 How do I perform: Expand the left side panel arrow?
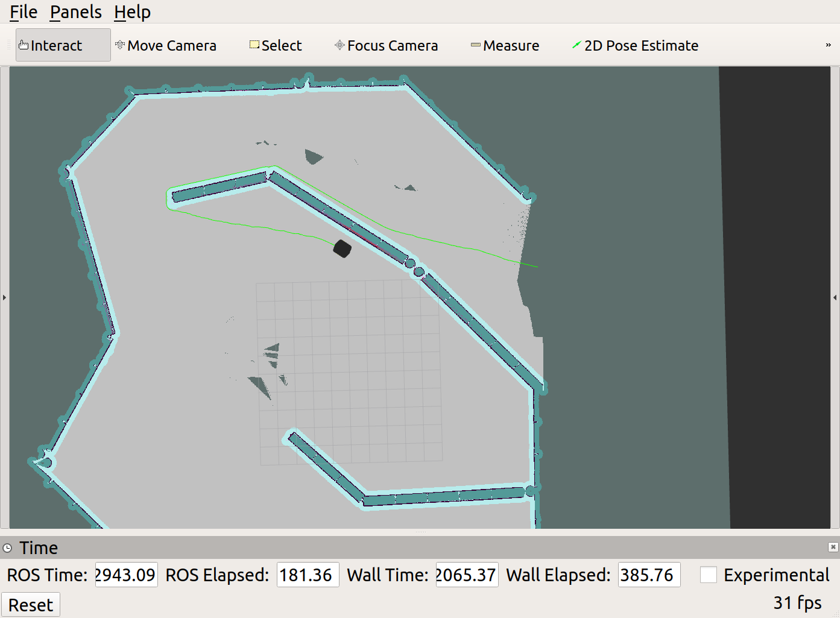pyautogui.click(x=4, y=297)
